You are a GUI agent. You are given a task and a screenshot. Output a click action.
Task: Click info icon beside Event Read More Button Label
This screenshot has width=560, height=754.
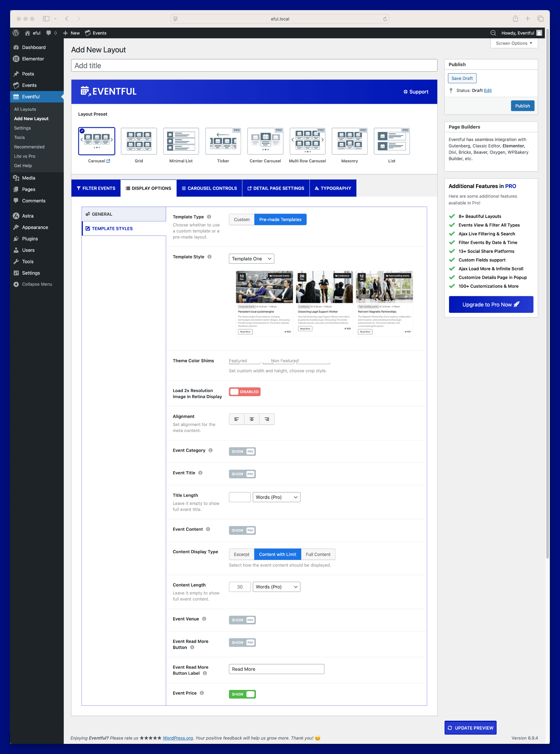(x=205, y=673)
